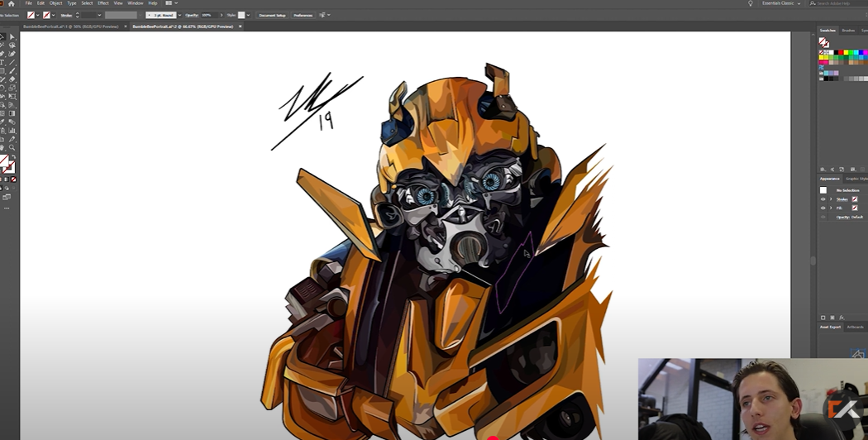Select the Scale tool
The image size is (868, 440).
point(12,87)
